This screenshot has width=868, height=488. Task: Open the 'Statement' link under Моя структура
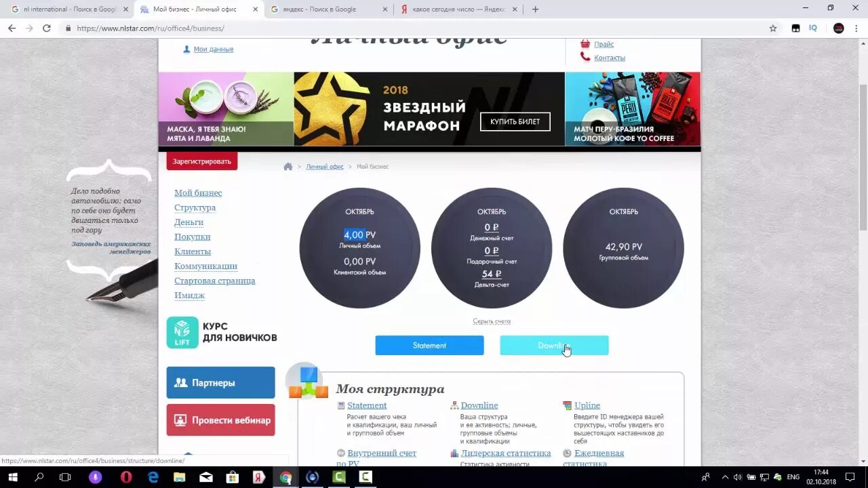click(x=367, y=406)
